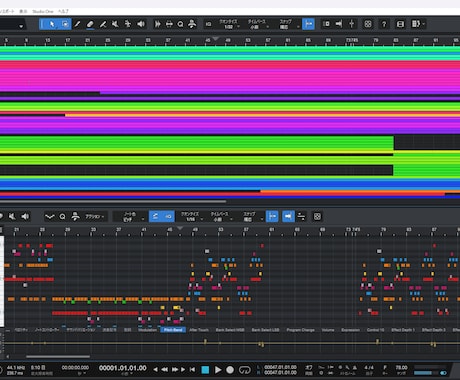Toggle Snap in the editor toolbar
This screenshot has height=380, width=460.
click(x=272, y=217)
